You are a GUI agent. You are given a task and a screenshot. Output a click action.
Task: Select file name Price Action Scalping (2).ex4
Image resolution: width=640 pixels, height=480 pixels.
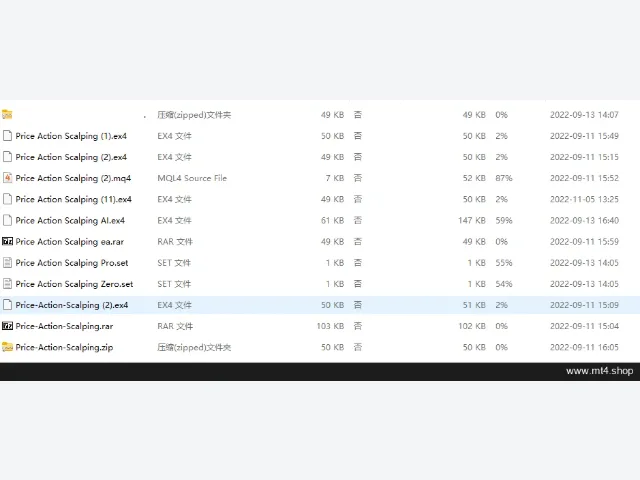coord(71,158)
